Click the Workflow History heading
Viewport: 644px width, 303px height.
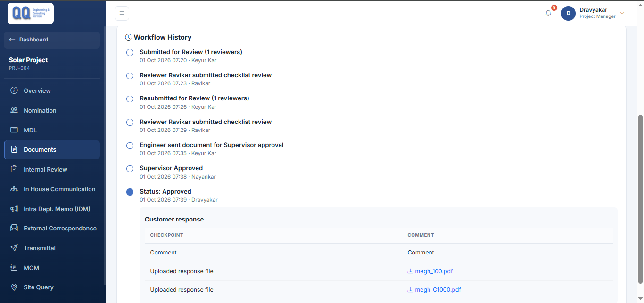click(x=163, y=37)
